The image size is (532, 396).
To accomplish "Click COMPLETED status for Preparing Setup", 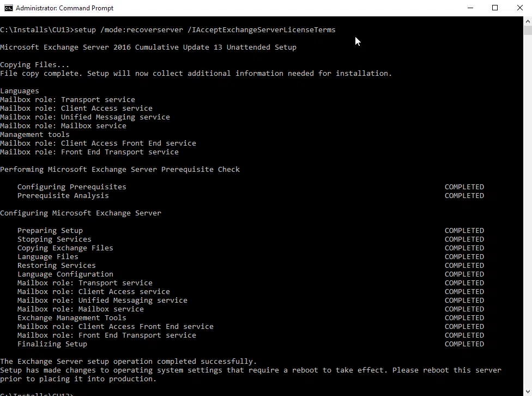I will pyautogui.click(x=464, y=231).
